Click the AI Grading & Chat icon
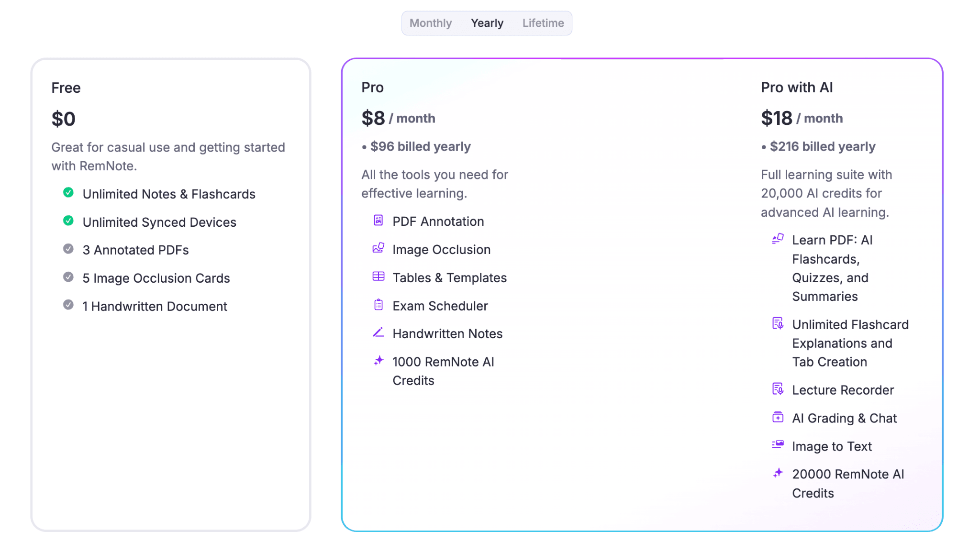This screenshot has height=553, width=980. (x=778, y=417)
